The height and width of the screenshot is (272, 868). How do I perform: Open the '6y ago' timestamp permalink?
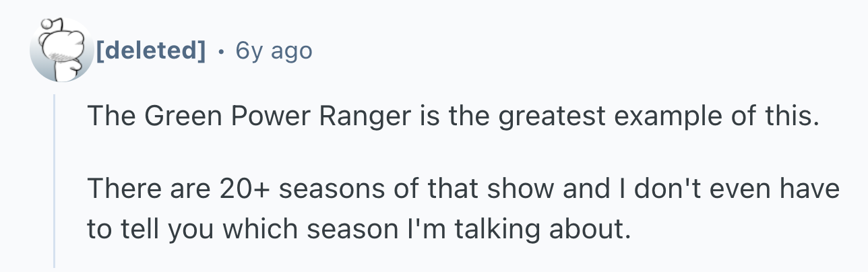coord(274,50)
